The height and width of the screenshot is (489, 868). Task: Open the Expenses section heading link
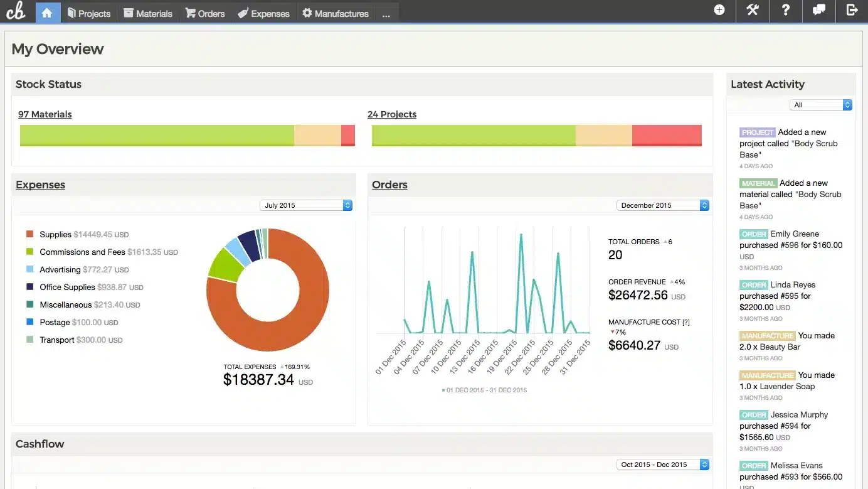41,185
